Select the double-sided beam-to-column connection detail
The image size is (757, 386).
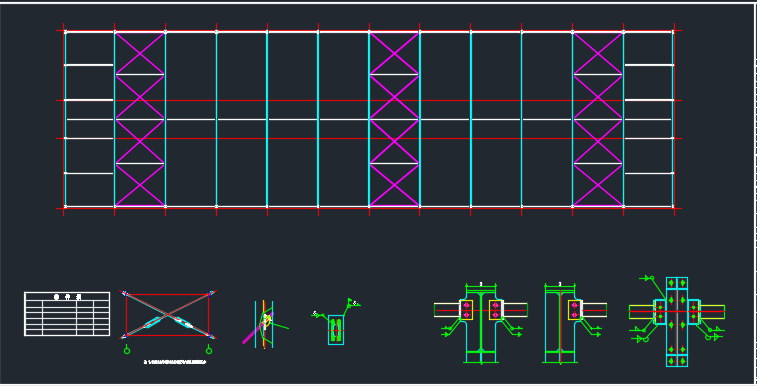(481, 323)
